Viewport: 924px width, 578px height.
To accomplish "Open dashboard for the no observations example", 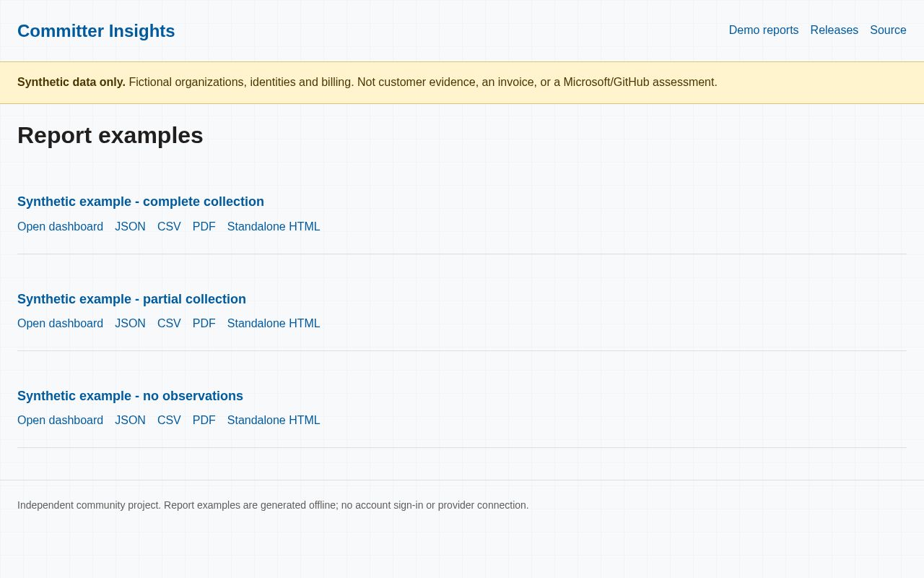I will (61, 420).
